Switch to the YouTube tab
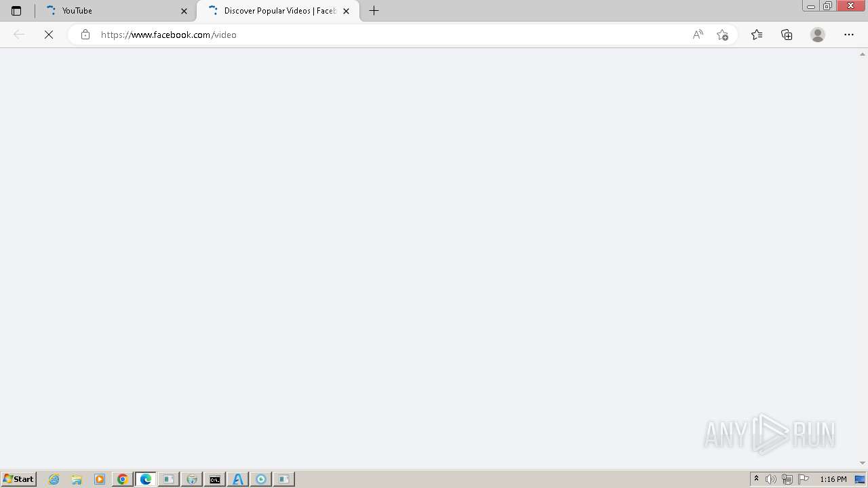This screenshot has height=488, width=868. 115,11
